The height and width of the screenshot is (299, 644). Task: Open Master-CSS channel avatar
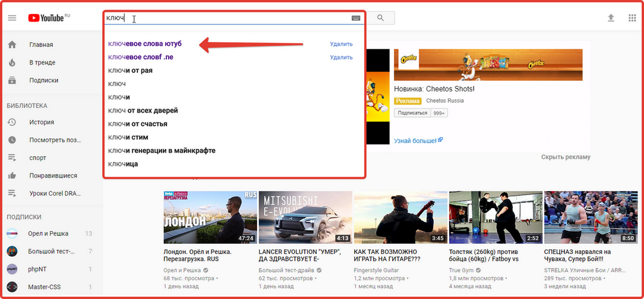pos(12,287)
